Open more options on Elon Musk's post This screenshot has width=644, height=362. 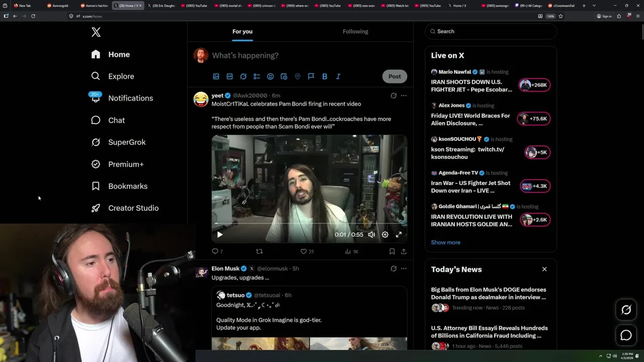tap(404, 268)
